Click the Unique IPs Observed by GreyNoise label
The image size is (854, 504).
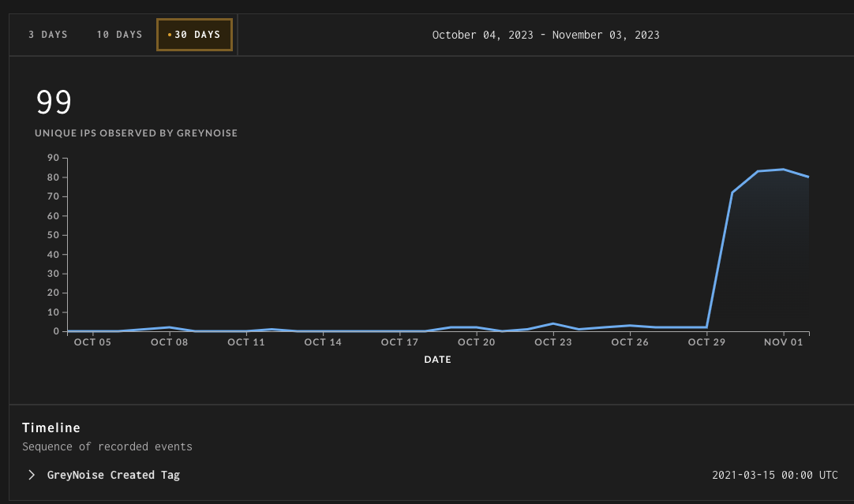tap(137, 133)
